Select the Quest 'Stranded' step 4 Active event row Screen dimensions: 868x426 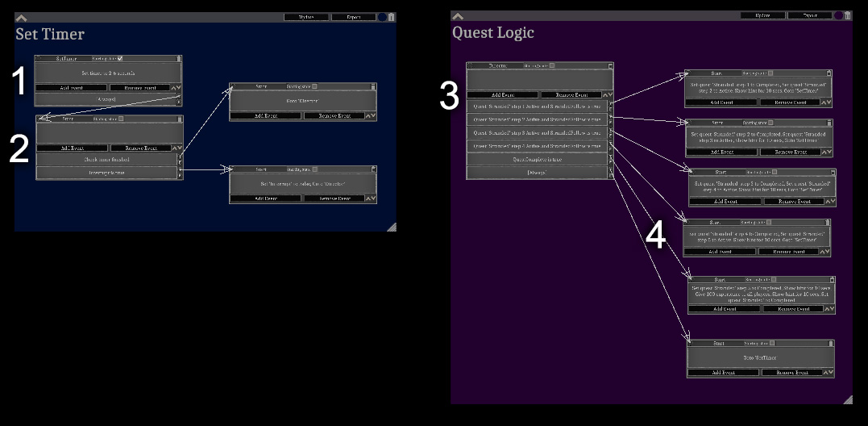click(537, 146)
